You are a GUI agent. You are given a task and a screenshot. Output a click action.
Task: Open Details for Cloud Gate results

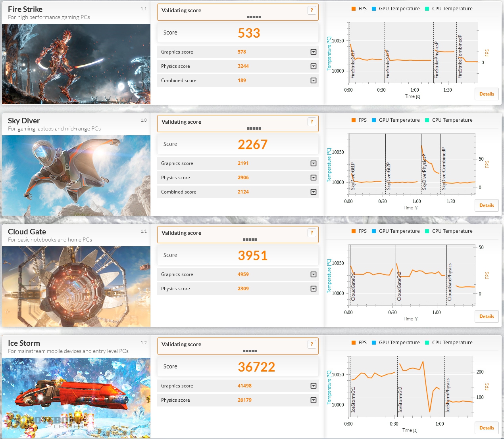click(x=487, y=316)
